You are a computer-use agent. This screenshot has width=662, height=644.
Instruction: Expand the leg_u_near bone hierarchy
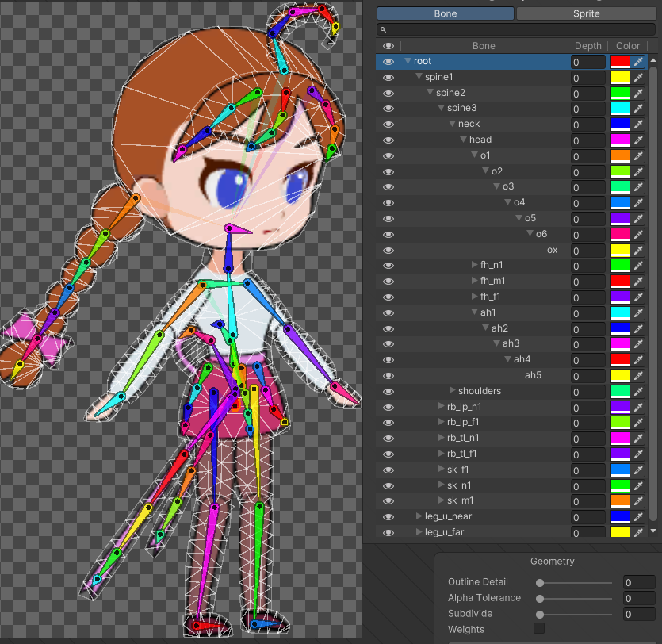[x=419, y=516]
